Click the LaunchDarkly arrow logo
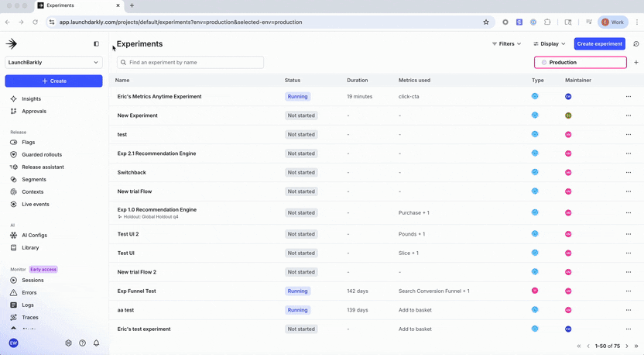The height and width of the screenshot is (355, 644). [12, 44]
